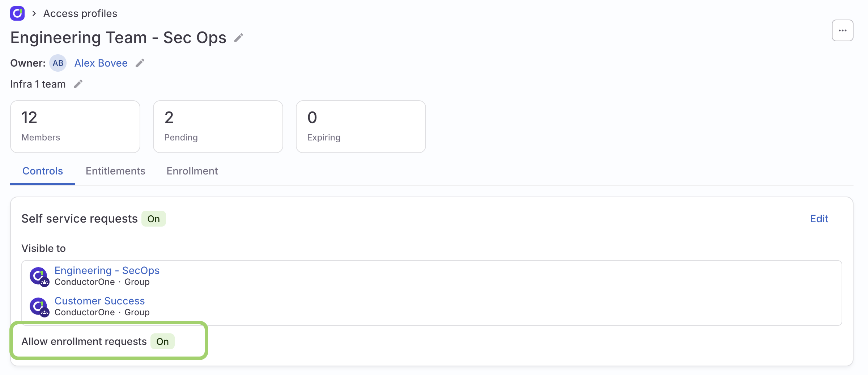
Task: Toggle the Self service requests On badge
Action: point(153,219)
